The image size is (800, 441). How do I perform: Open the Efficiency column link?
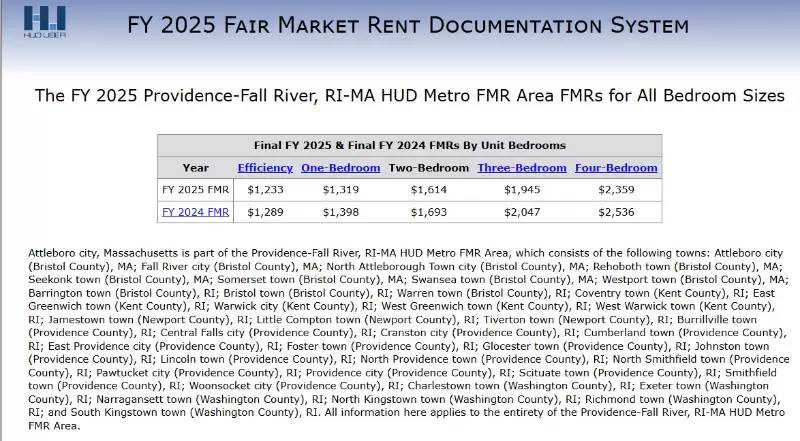(x=265, y=168)
